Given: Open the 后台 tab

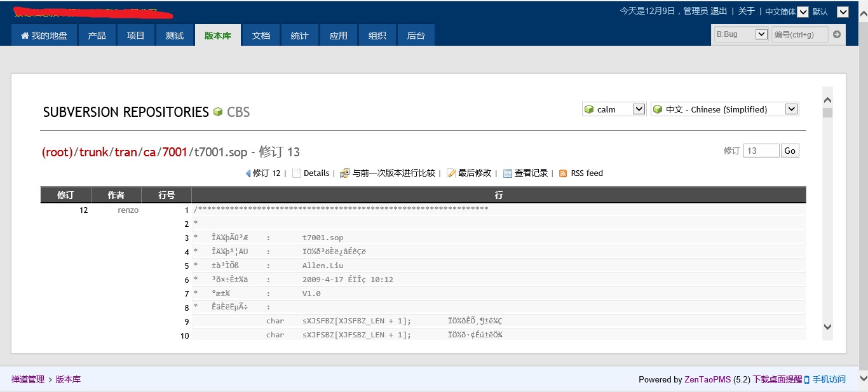Looking at the screenshot, I should (x=416, y=36).
